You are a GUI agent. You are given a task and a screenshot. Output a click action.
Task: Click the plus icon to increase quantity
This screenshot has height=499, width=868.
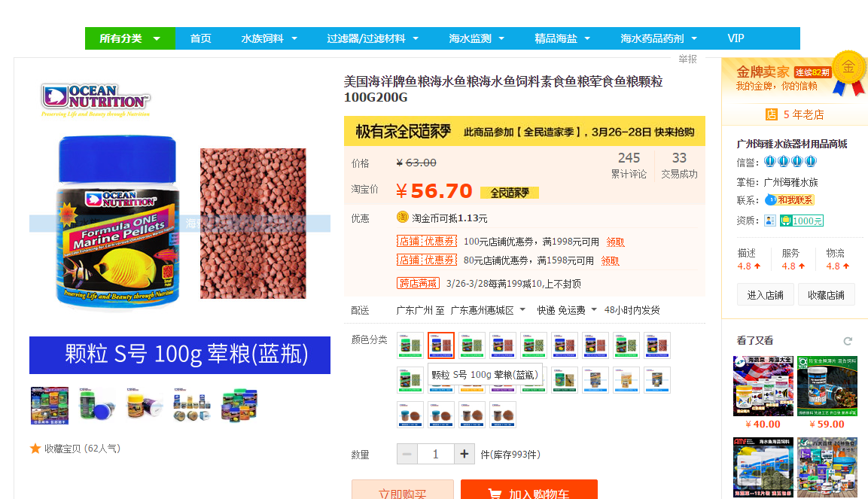click(464, 454)
